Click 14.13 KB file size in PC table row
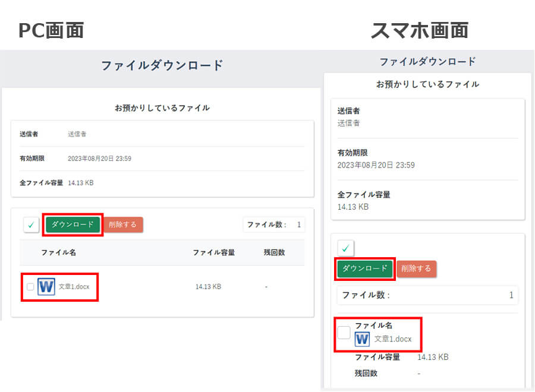The width and height of the screenshot is (535, 392). [208, 287]
